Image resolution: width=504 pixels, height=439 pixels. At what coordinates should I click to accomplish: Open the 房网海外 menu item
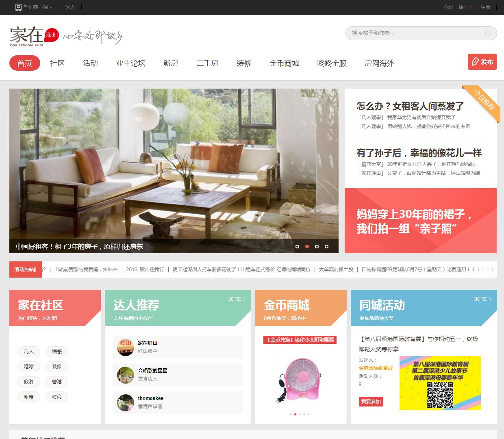[x=379, y=63]
